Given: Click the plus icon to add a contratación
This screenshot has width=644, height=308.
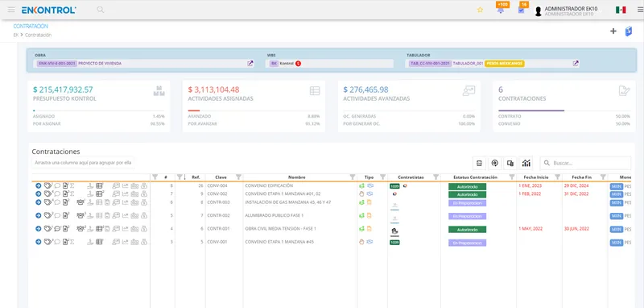Looking at the screenshot, I should point(613,31).
